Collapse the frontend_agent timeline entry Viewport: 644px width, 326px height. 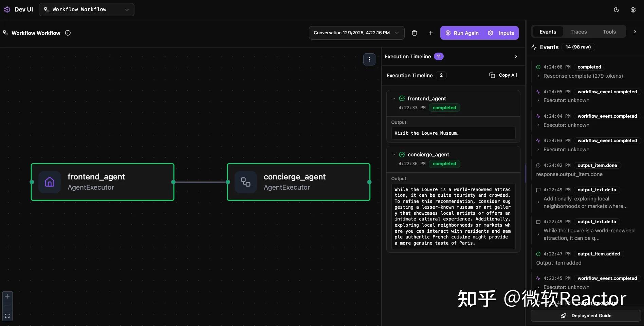(x=393, y=98)
